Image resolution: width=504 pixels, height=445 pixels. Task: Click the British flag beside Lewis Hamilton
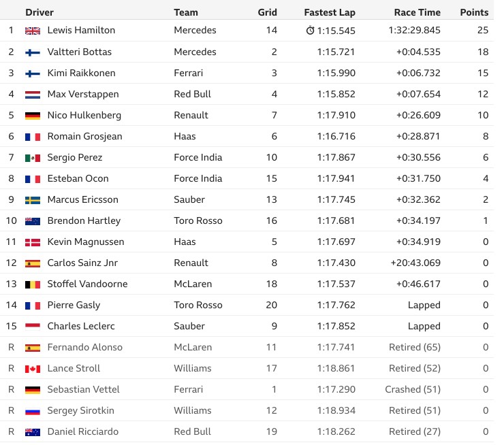click(33, 31)
